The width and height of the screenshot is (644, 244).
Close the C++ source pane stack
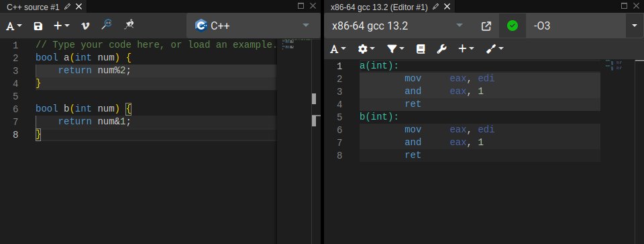(313, 6)
